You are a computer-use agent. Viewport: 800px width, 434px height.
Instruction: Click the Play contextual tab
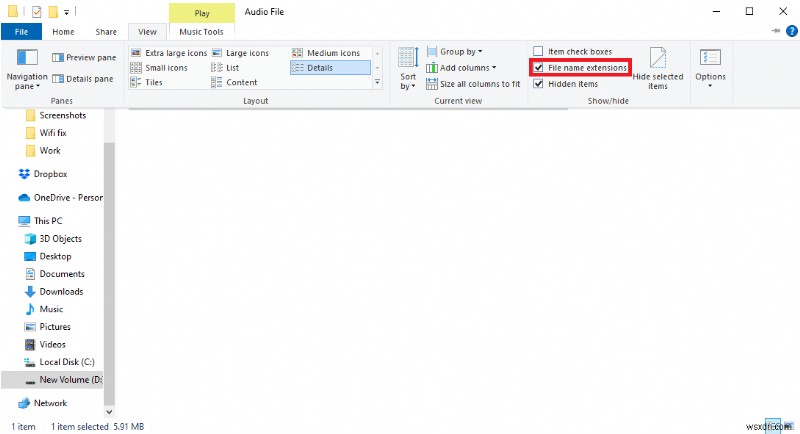tap(202, 13)
